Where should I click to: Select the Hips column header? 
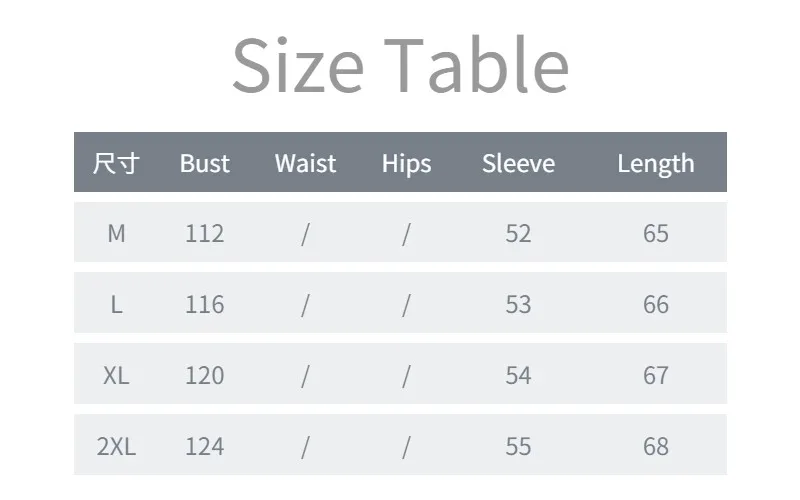(406, 163)
